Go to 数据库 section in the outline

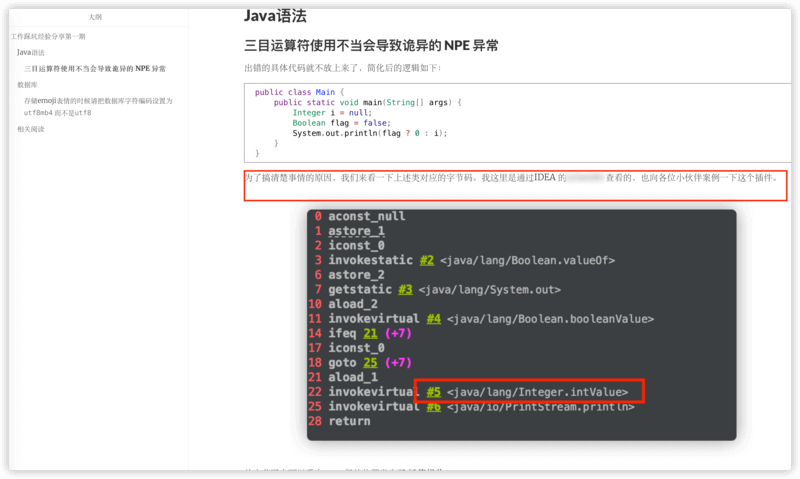(27, 86)
